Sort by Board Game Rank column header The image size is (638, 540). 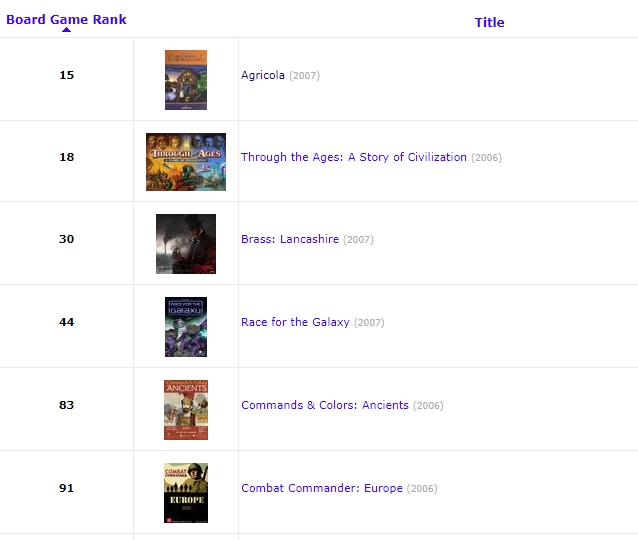[66, 19]
